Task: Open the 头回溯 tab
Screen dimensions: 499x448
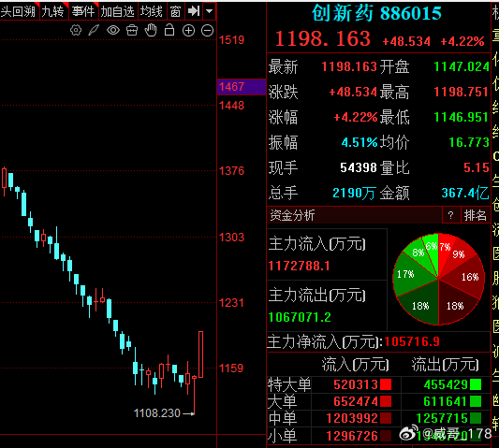Action: pos(19,12)
